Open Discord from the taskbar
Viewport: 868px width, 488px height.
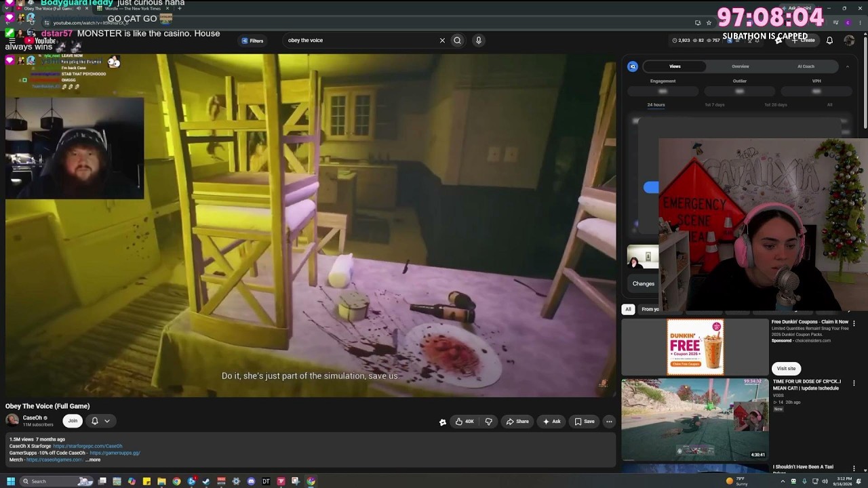coord(251,481)
